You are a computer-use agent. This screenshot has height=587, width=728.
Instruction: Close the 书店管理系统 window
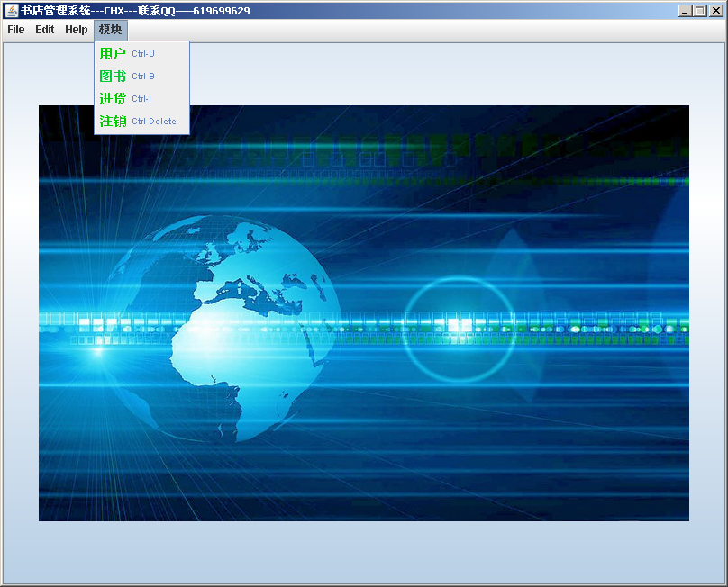715,11
